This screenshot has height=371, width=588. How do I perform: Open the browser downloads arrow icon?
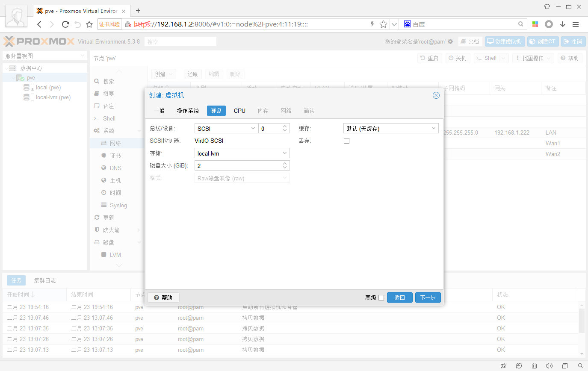(x=563, y=24)
